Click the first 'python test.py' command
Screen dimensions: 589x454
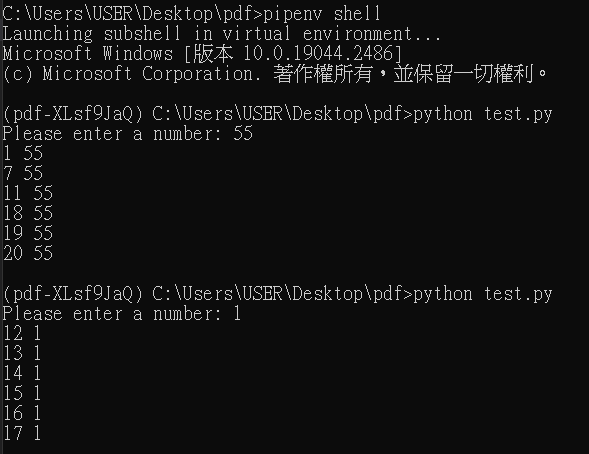click(483, 114)
